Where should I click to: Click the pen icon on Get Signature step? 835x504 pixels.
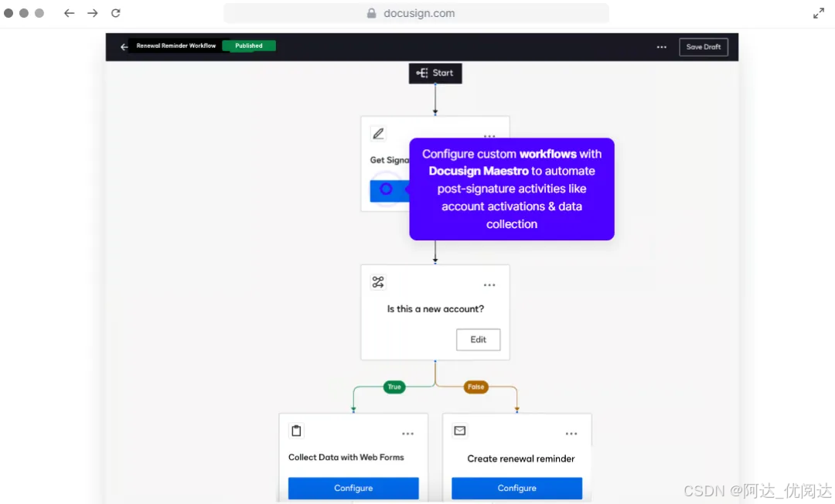(x=378, y=134)
